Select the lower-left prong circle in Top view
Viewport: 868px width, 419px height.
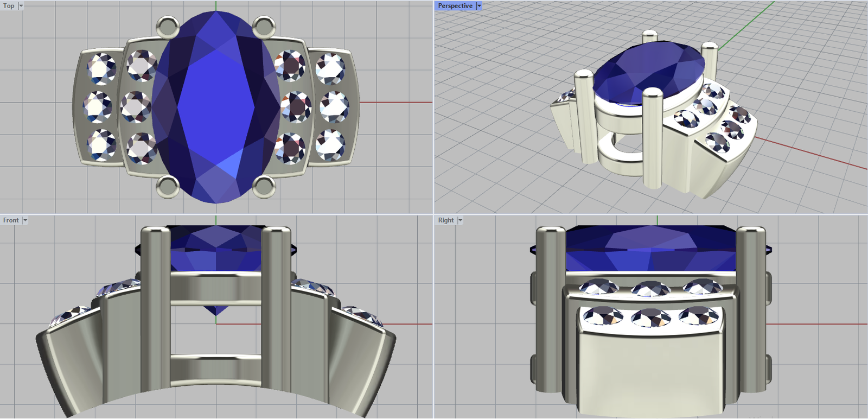coord(168,186)
